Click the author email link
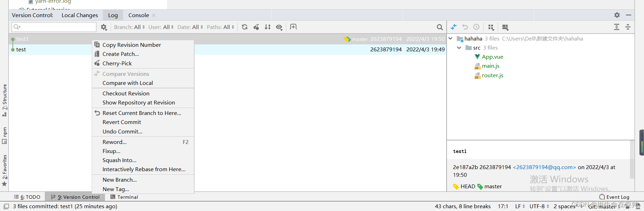Image resolution: width=644 pixels, height=211 pixels. click(x=544, y=167)
